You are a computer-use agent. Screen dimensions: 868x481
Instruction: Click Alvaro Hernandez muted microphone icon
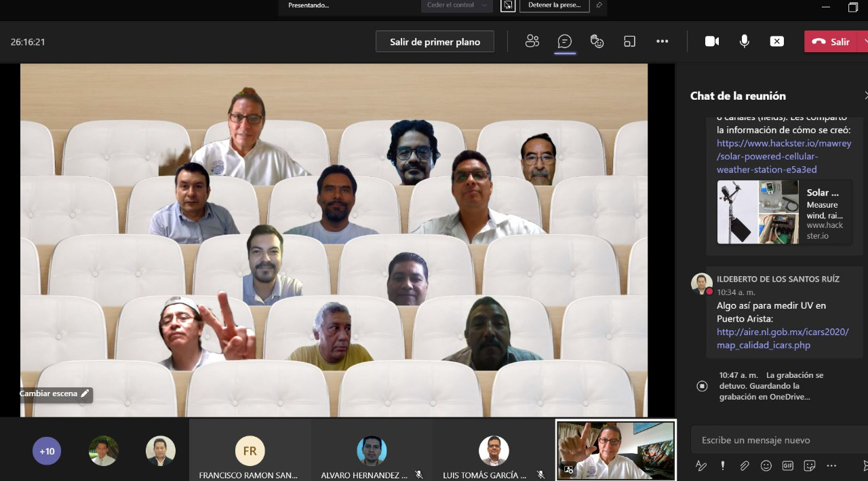click(419, 475)
